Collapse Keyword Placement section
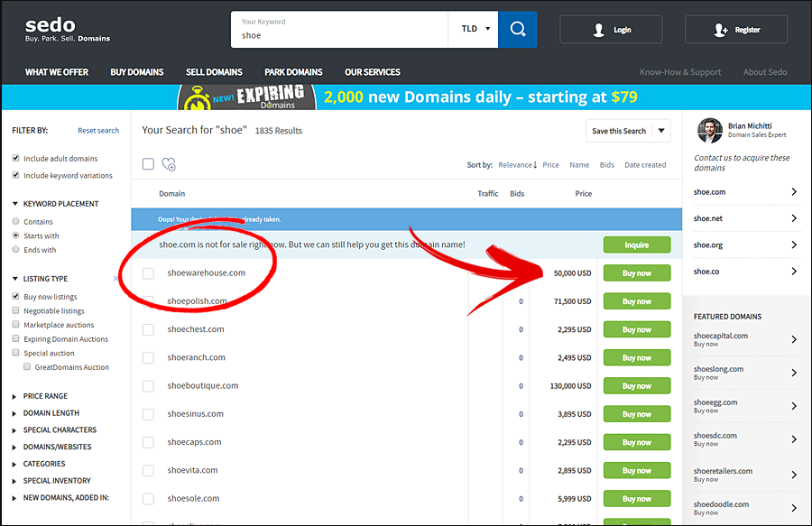 (15, 204)
